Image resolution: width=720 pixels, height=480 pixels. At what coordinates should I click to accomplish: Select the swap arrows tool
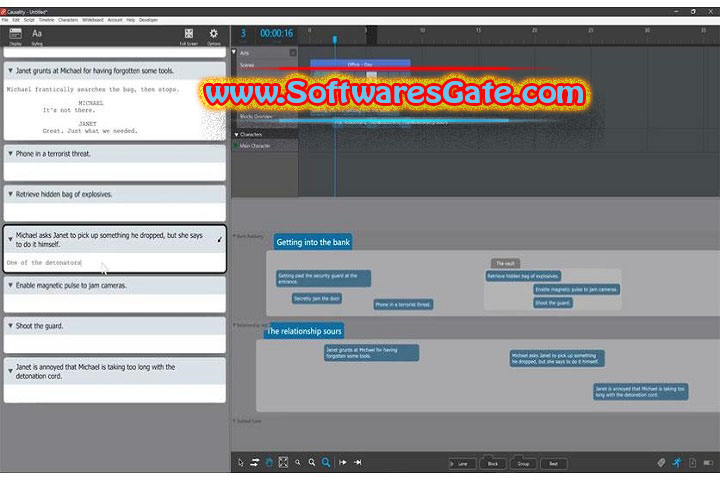[x=255, y=463]
